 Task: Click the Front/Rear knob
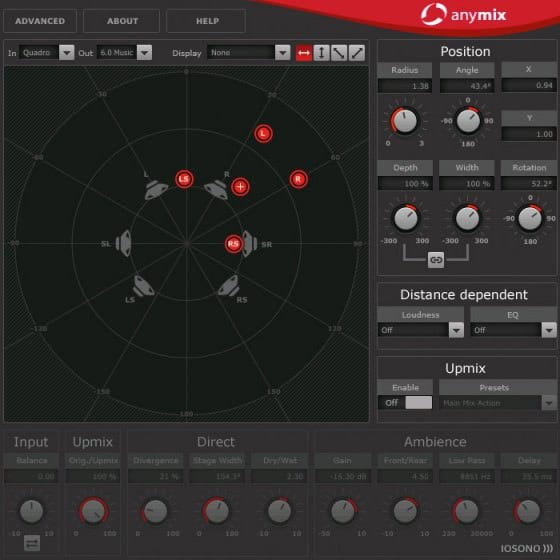(x=405, y=511)
